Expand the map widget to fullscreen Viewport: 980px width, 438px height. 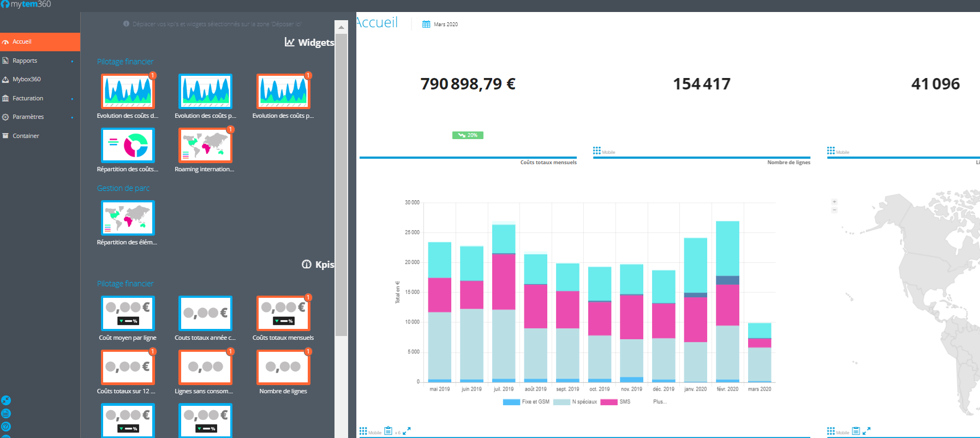[x=867, y=431]
